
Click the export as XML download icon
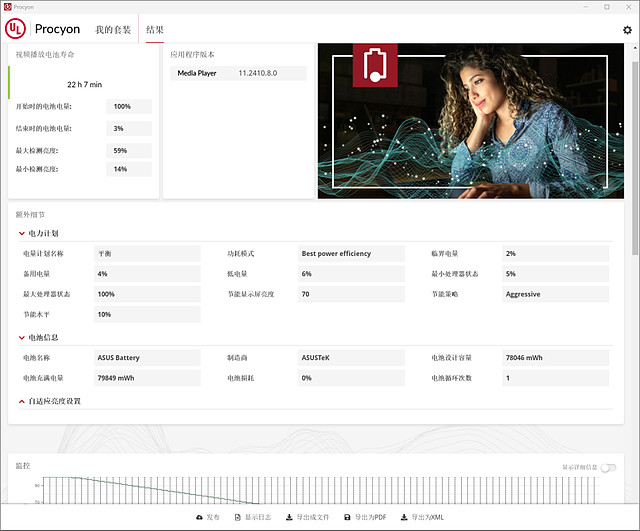pos(404,517)
